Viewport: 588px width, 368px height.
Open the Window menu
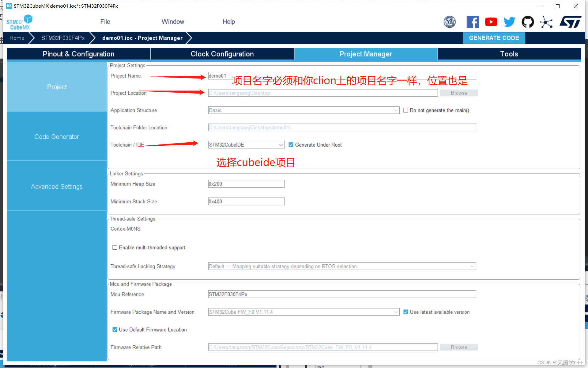click(x=173, y=22)
